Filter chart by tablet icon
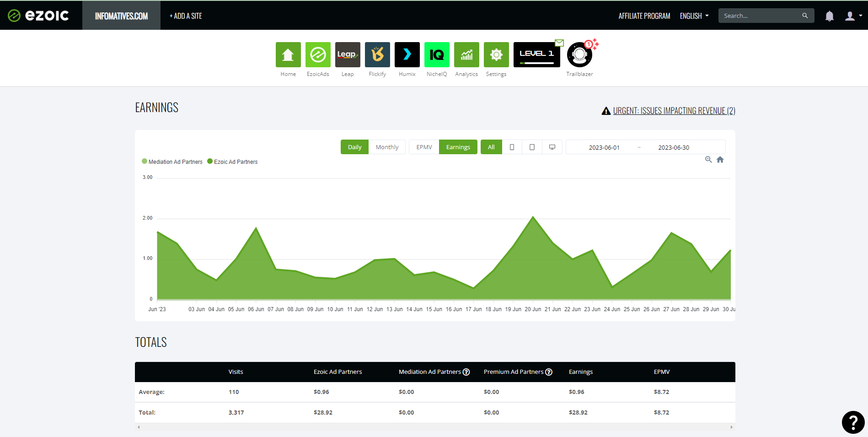The image size is (868, 437). coord(532,147)
